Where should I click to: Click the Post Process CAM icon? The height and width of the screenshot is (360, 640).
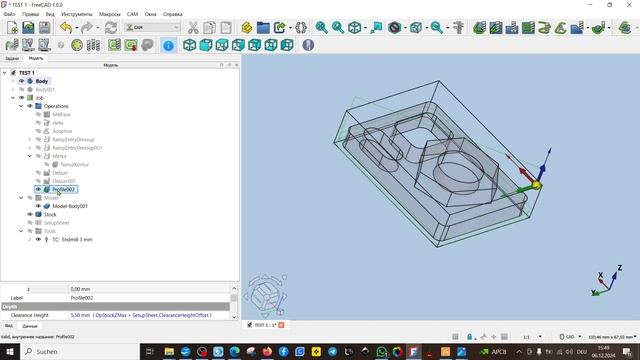tap(28, 45)
